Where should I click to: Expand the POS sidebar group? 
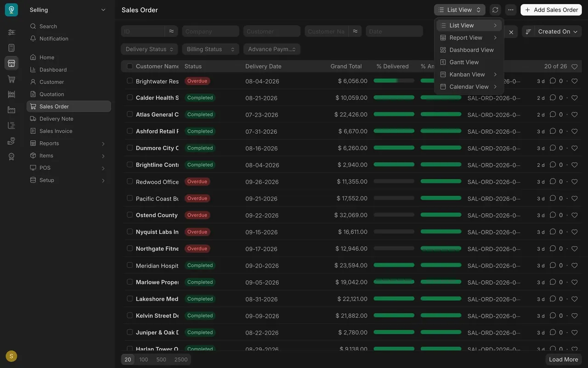click(69, 168)
